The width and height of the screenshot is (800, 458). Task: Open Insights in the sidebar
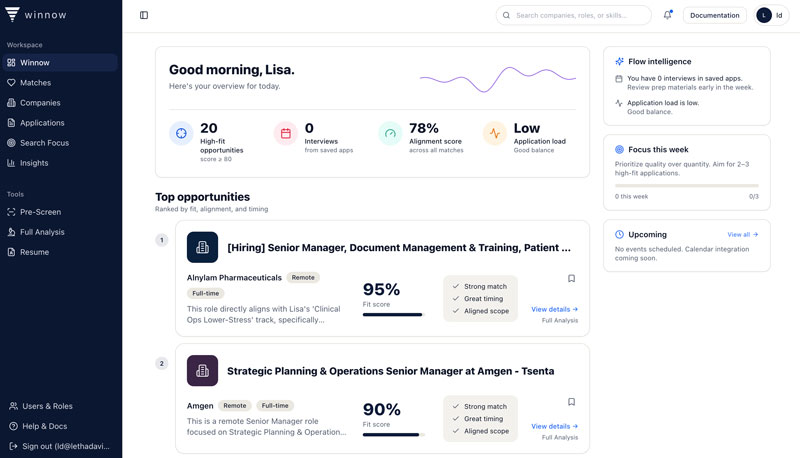[60, 163]
